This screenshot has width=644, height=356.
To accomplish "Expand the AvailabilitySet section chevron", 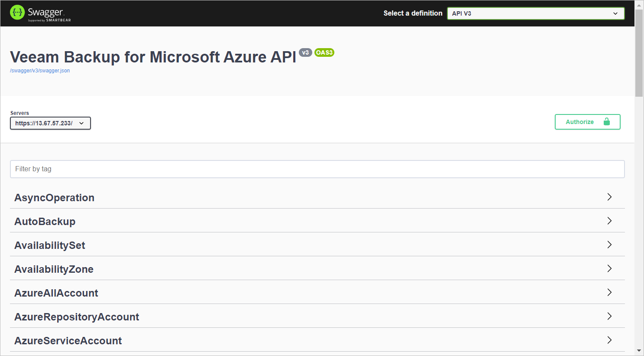I will [x=609, y=245].
